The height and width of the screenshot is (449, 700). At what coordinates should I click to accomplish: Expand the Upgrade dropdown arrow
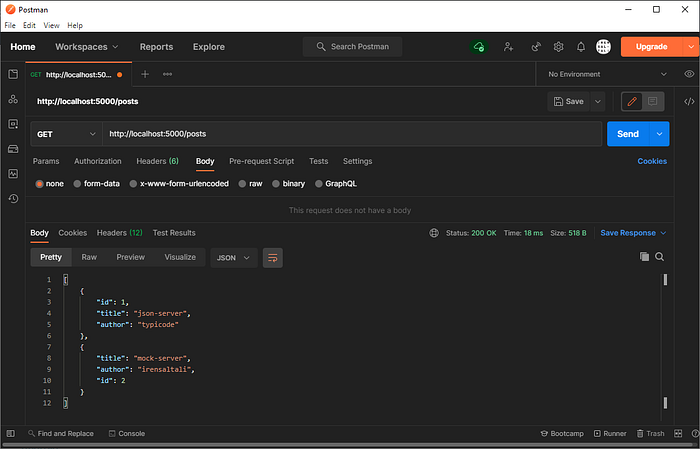tap(691, 46)
